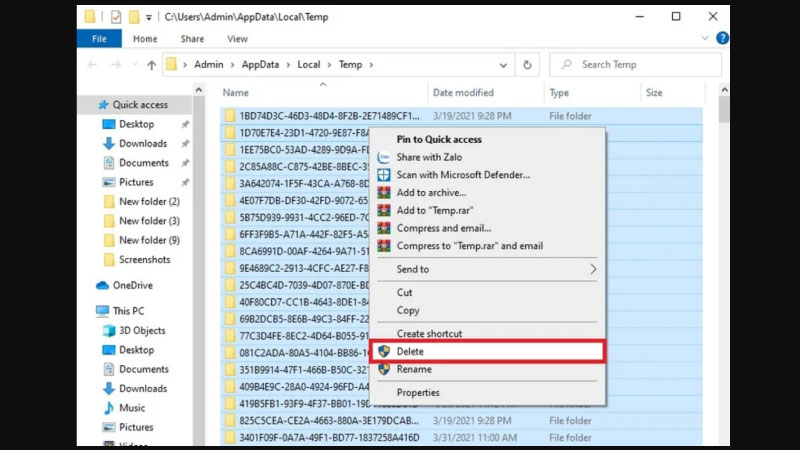Click the Music icon in navigation pane
The image size is (800, 450).
109,408
